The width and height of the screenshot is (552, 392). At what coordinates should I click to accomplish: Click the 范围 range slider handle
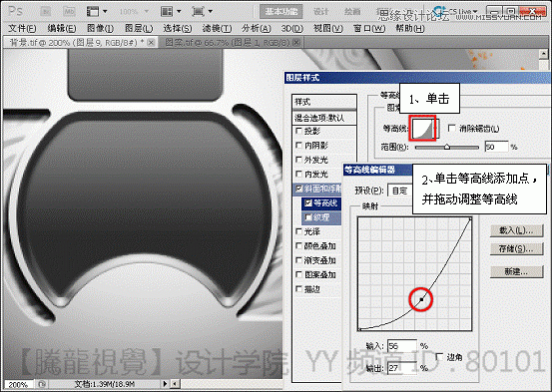pos(447,147)
